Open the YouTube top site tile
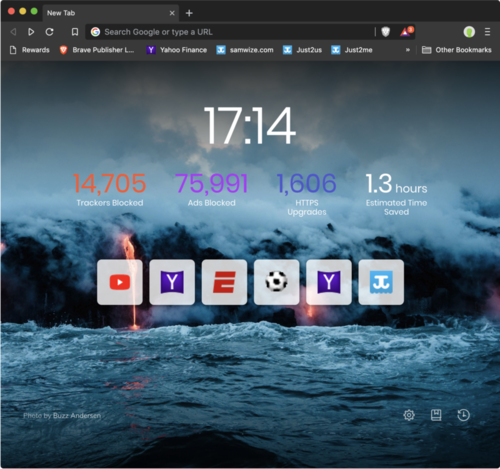500x469 pixels. 120,282
